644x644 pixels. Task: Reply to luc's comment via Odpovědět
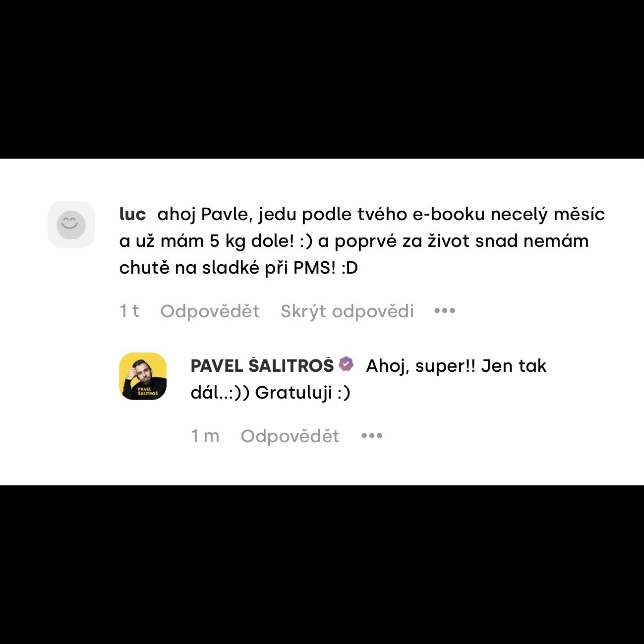point(210,311)
